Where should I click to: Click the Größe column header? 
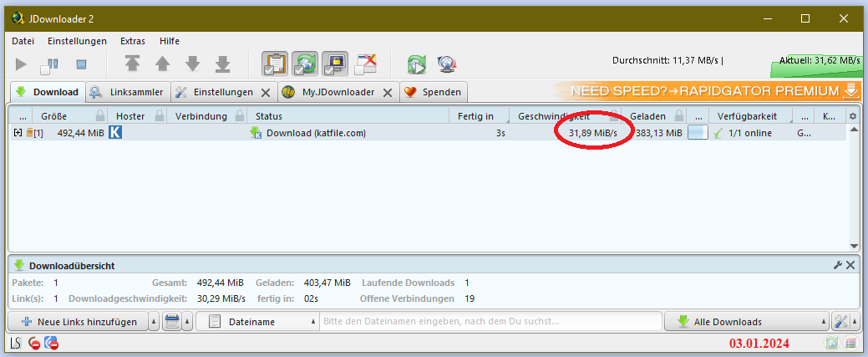click(x=53, y=116)
